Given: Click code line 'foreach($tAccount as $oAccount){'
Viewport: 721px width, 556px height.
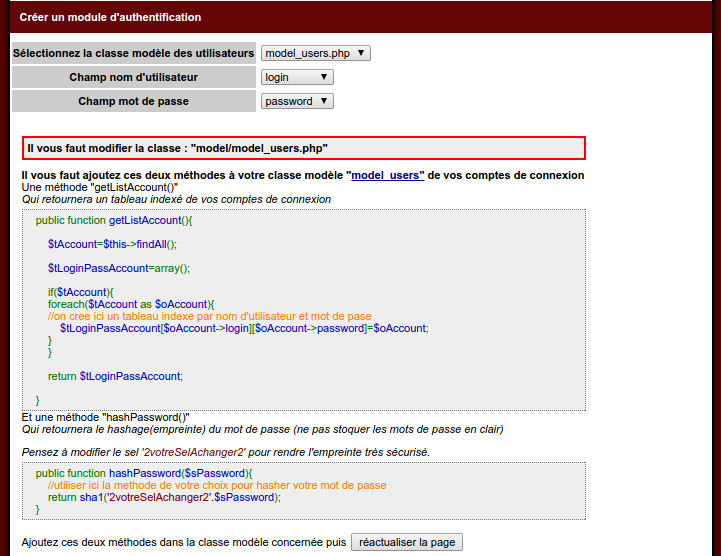Looking at the screenshot, I should 131,304.
